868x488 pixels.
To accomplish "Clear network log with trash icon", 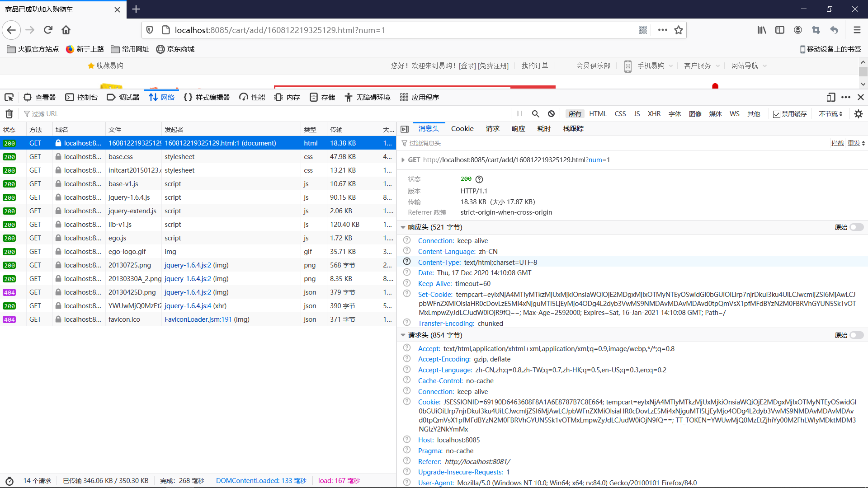I will point(9,114).
